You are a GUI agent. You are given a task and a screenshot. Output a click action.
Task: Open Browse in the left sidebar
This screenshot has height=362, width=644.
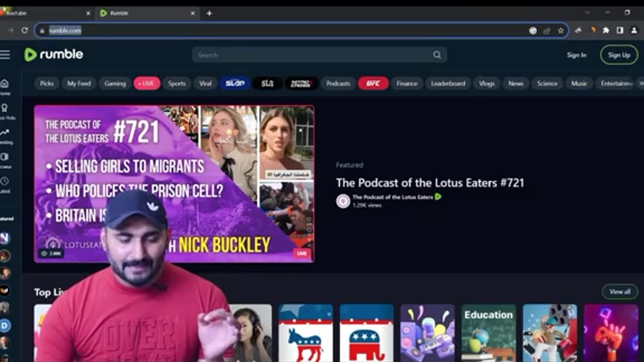click(x=5, y=160)
